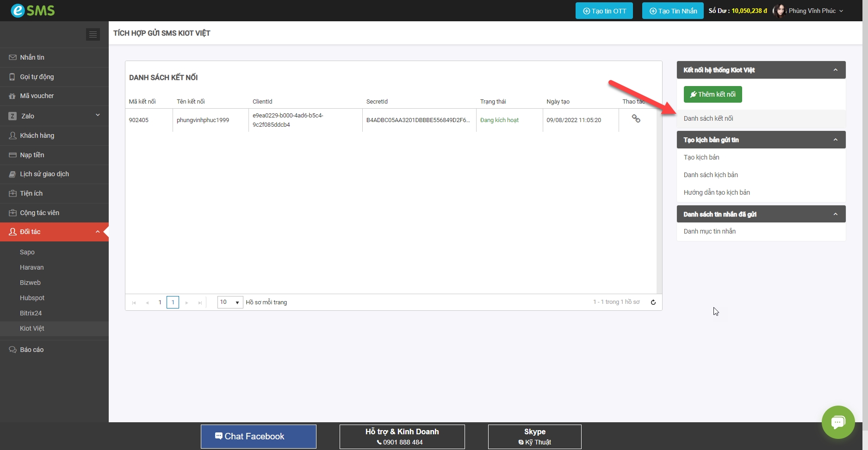Click the Chat Facebook button
Viewport: 868px width, 450px height.
(259, 436)
